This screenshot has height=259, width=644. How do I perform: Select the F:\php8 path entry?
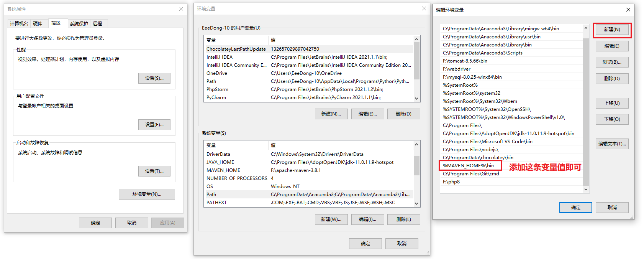(451, 182)
